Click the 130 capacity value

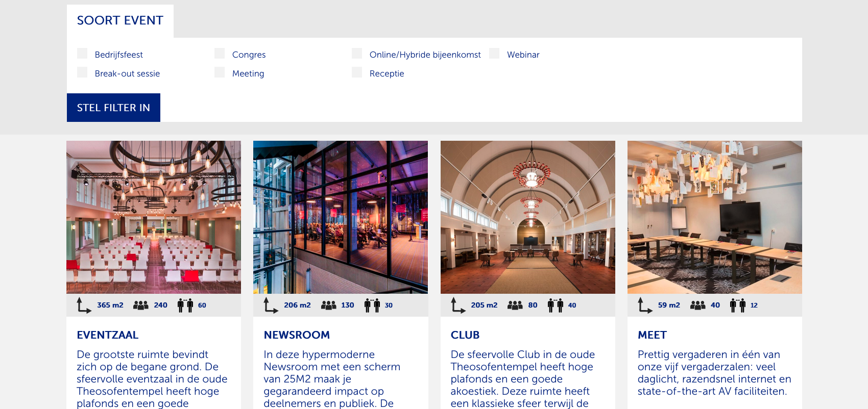348,305
